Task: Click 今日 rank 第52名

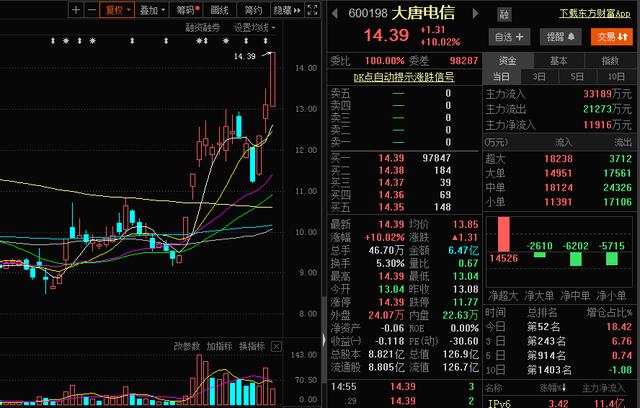Action: point(543,327)
